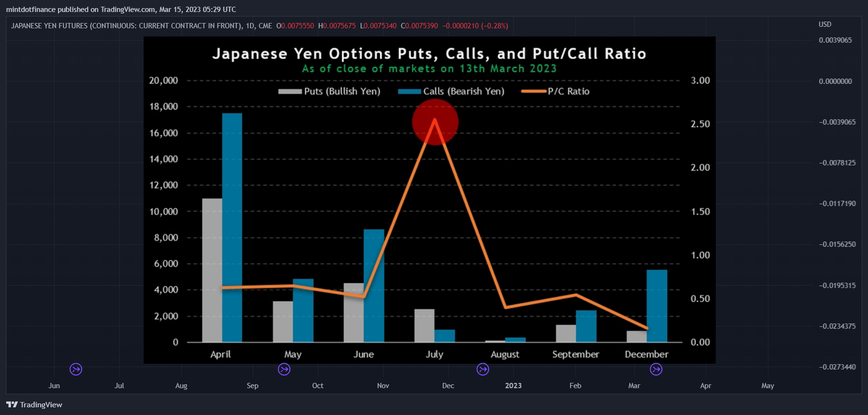Screen dimensions: 868x415
Task: Click the −0.0273440 price scale label
Action: (x=837, y=367)
